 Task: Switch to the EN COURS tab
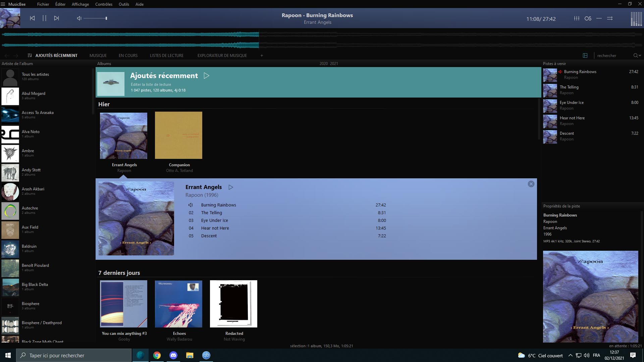point(128,56)
